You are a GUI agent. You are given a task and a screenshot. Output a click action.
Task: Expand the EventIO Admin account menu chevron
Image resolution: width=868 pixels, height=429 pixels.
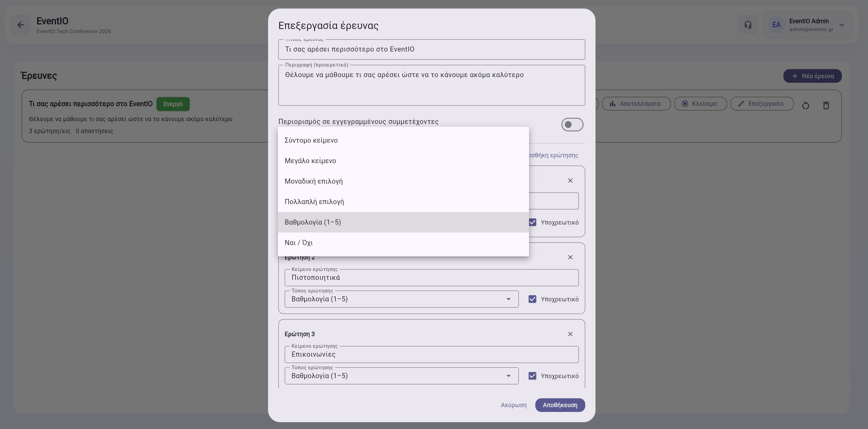pyautogui.click(x=842, y=25)
